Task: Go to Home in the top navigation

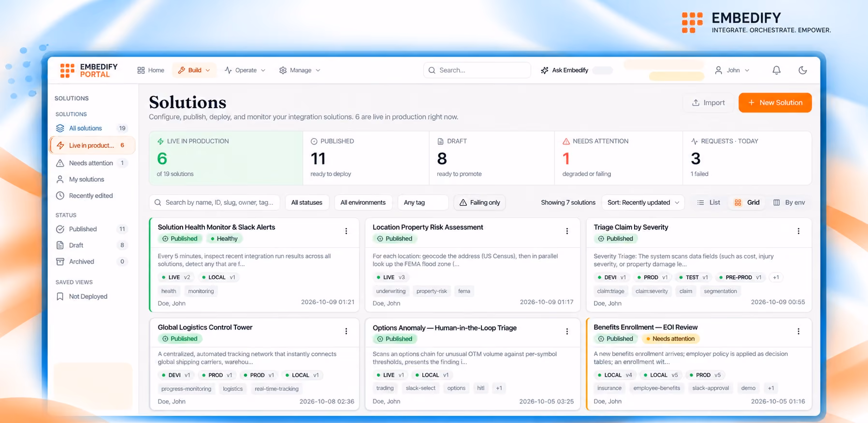Action: coord(151,70)
